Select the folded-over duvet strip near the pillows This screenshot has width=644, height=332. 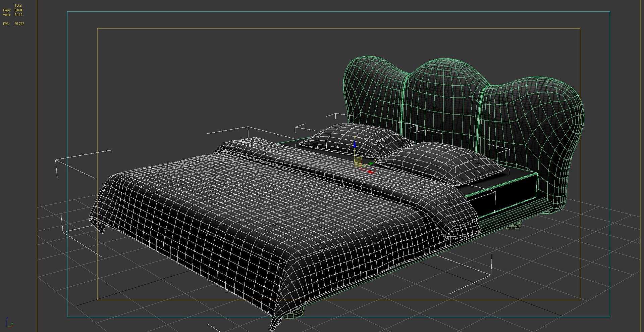tap(349, 181)
